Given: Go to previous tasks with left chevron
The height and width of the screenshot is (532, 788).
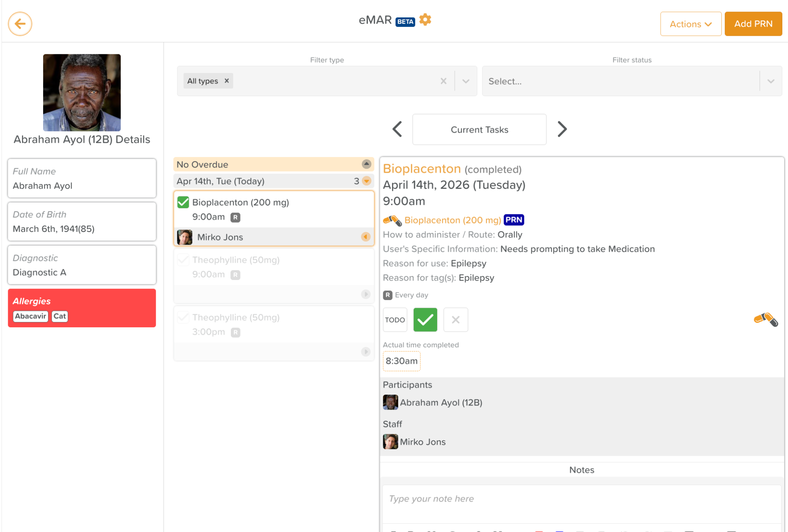Looking at the screenshot, I should tap(397, 129).
